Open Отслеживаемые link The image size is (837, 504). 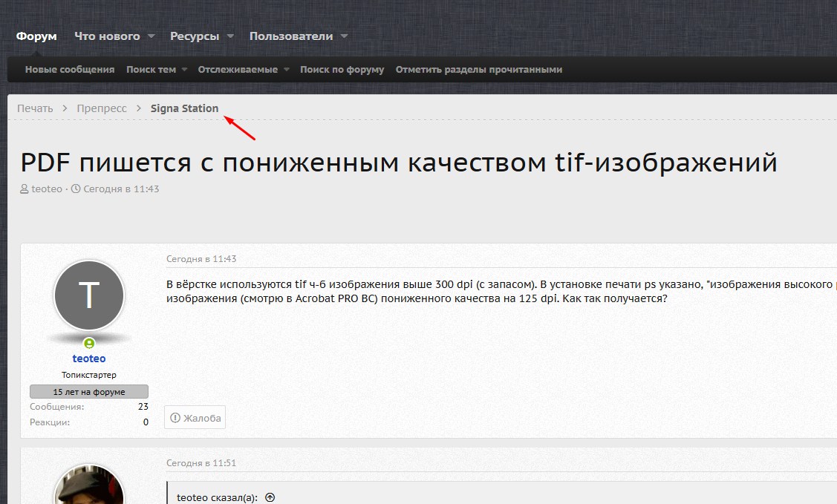(x=238, y=69)
